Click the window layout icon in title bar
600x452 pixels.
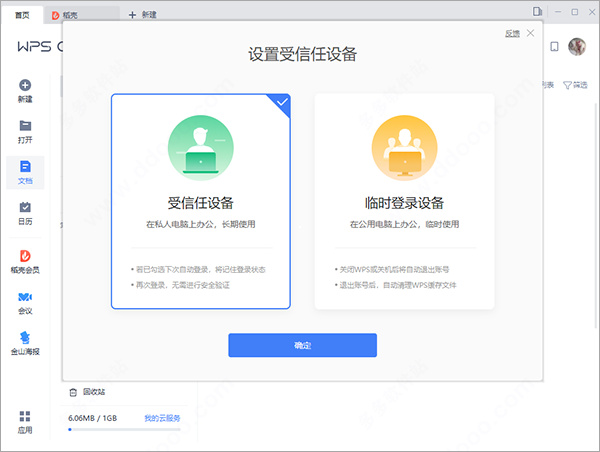point(537,12)
